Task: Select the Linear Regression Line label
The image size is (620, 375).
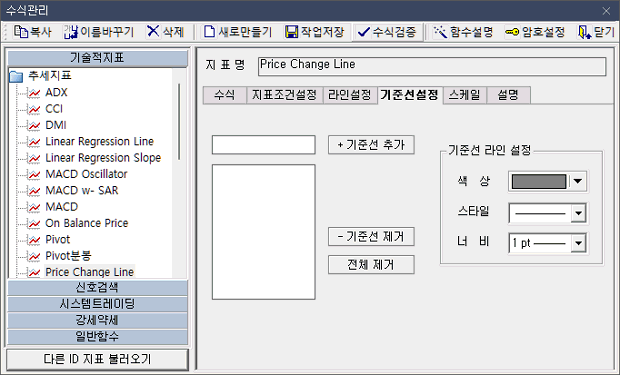Action: click(x=99, y=141)
